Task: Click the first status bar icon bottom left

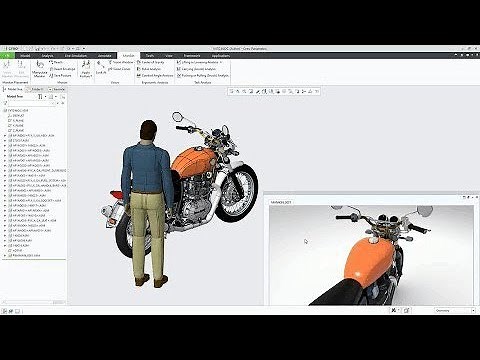Action: tap(4, 311)
